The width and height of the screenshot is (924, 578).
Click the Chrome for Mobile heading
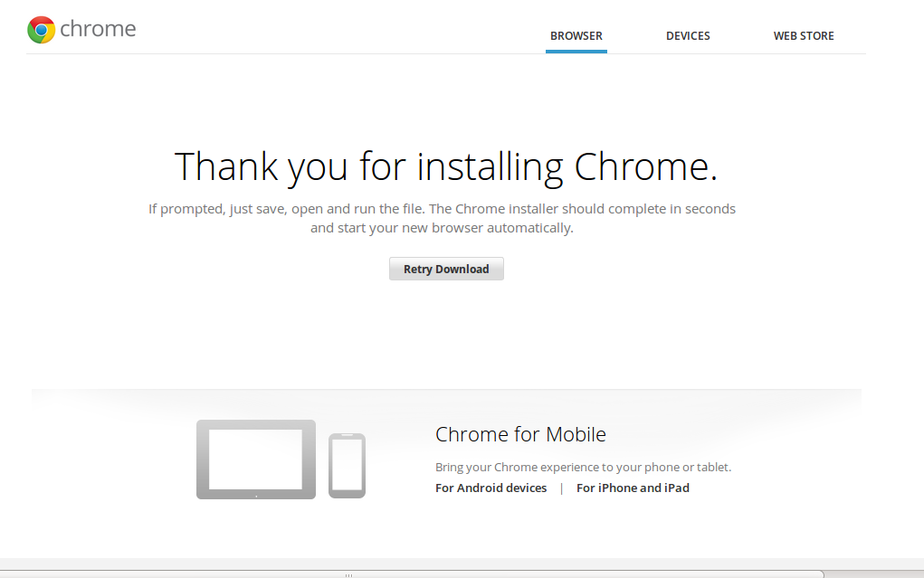click(x=520, y=434)
